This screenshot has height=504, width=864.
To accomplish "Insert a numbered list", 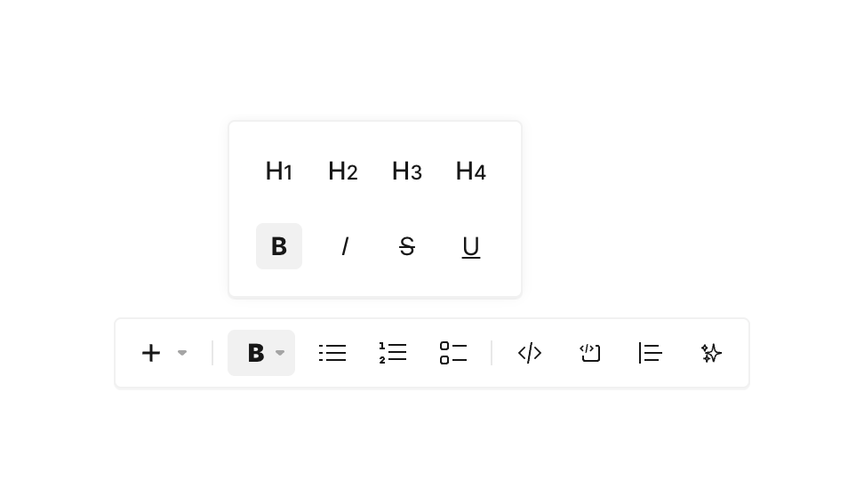I will click(x=393, y=353).
